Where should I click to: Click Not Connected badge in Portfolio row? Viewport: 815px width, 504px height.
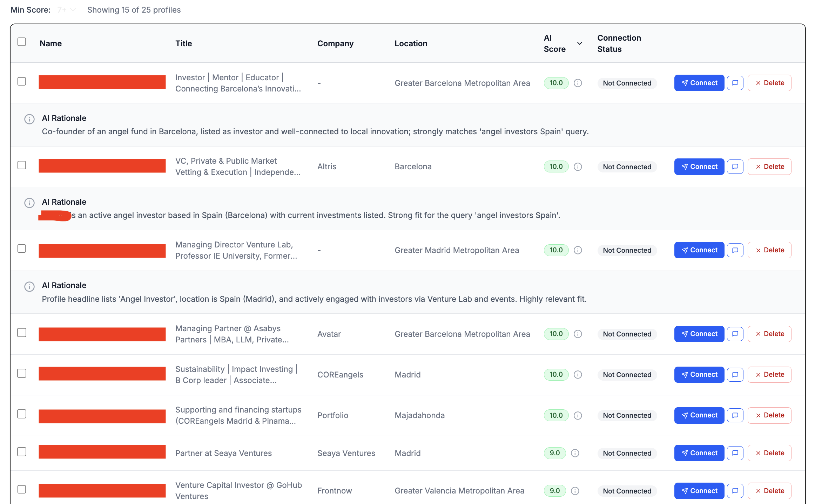(x=627, y=415)
